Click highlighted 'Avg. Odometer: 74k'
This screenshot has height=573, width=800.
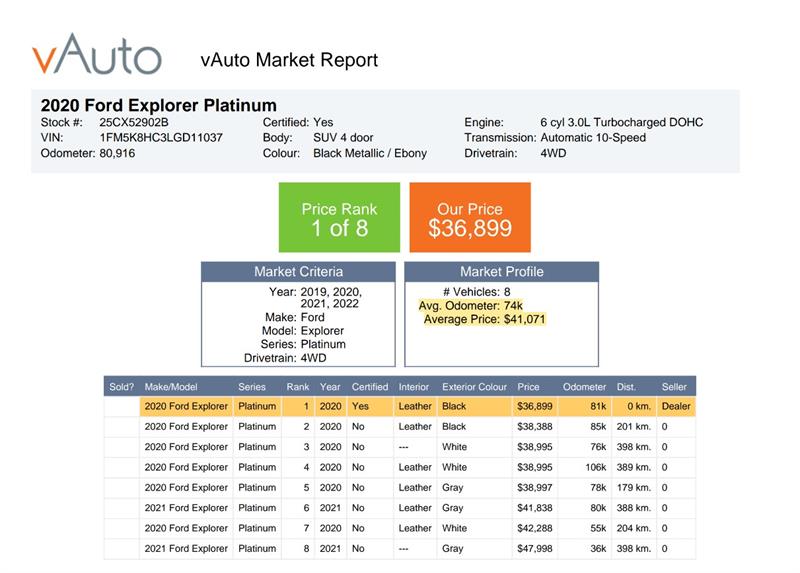(470, 306)
